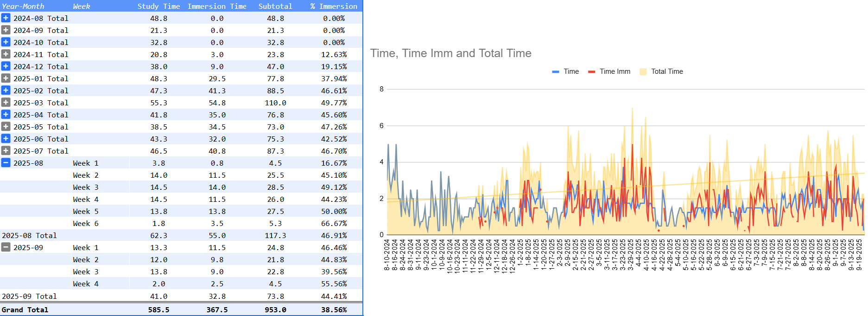Click the y-axis value 6
Screen dimensions: 868x316
[381, 126]
